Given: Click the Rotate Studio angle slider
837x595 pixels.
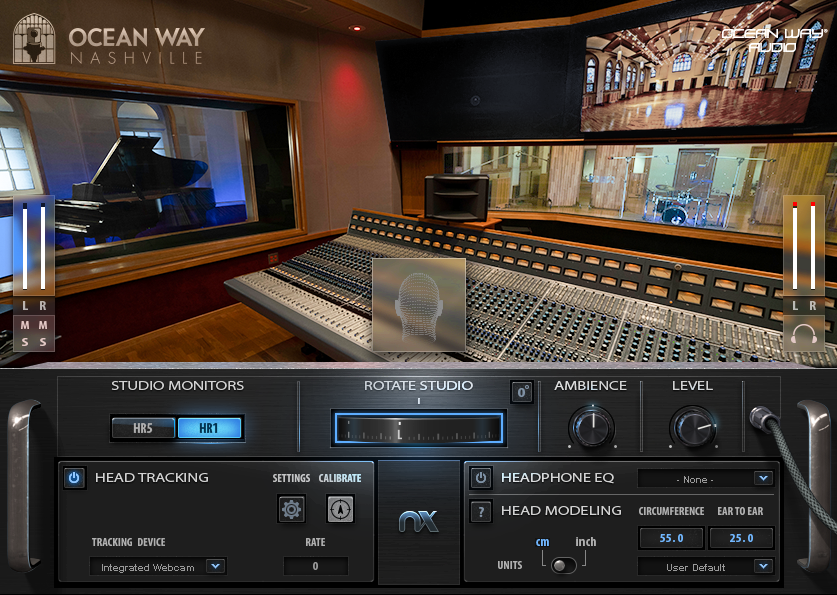Looking at the screenshot, I should pyautogui.click(x=418, y=428).
